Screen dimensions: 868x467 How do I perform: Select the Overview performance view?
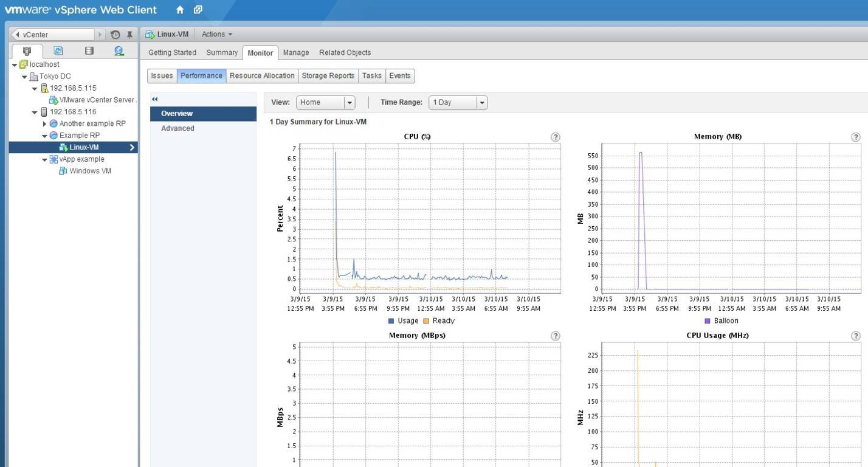point(203,114)
